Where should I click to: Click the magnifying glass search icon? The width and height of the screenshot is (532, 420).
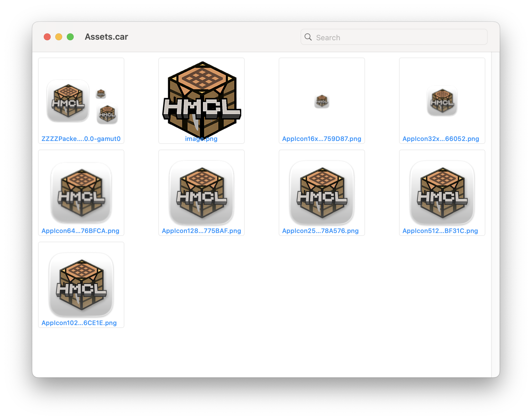pyautogui.click(x=308, y=37)
